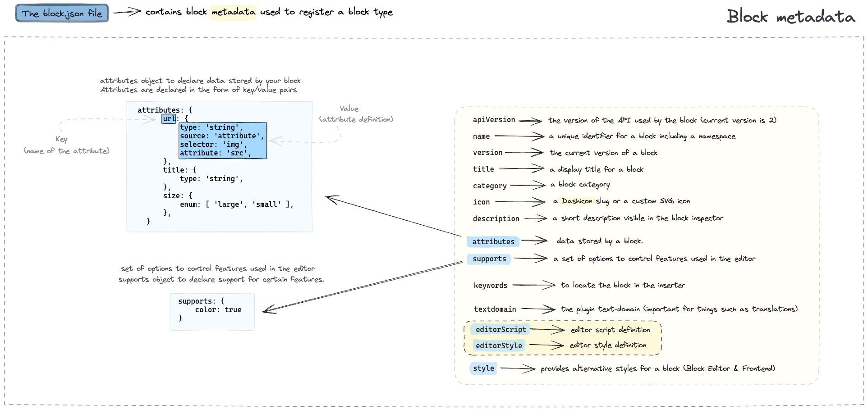
Task: Click the 'description' property label
Action: [496, 219]
